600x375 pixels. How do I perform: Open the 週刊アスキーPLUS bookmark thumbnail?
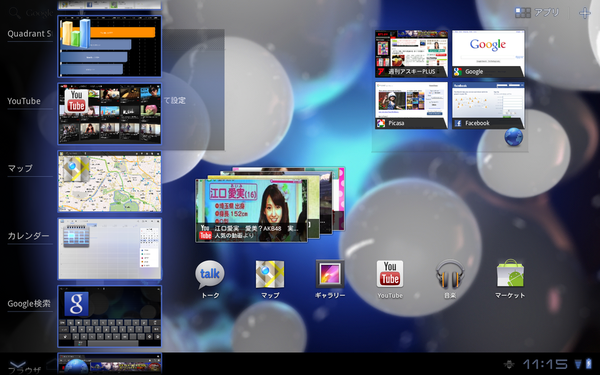click(x=411, y=54)
